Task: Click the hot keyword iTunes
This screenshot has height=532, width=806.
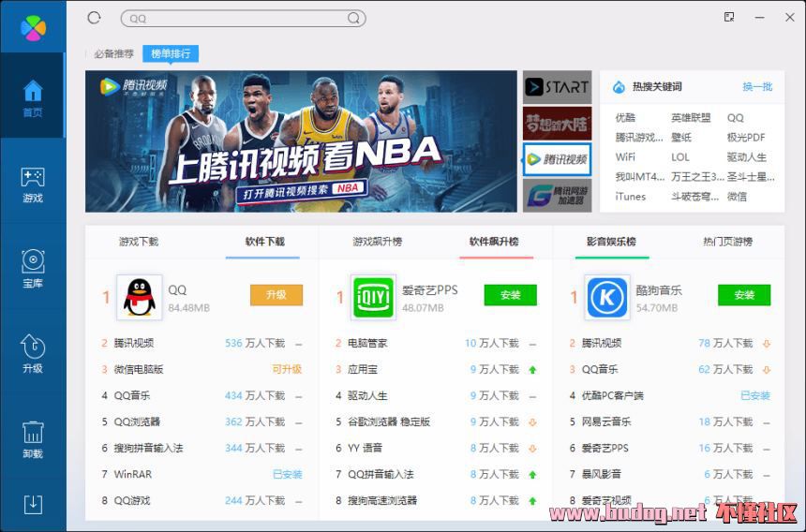Action: click(630, 197)
